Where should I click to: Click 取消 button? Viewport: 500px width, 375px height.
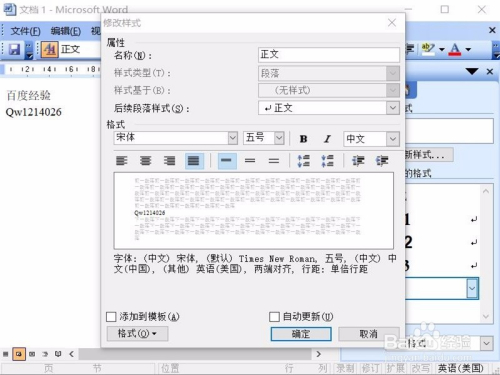[x=368, y=334]
